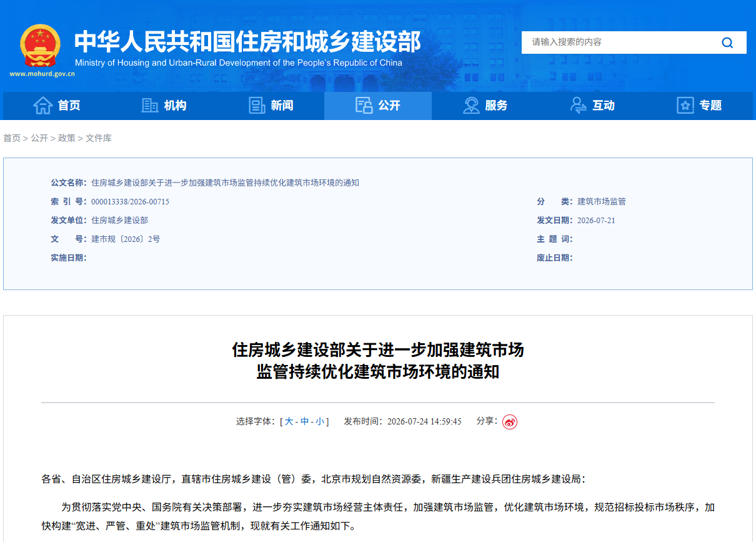Screen dimensions: 756x542
Task: Go to 首页 in breadcrumb
Action: click(x=12, y=138)
